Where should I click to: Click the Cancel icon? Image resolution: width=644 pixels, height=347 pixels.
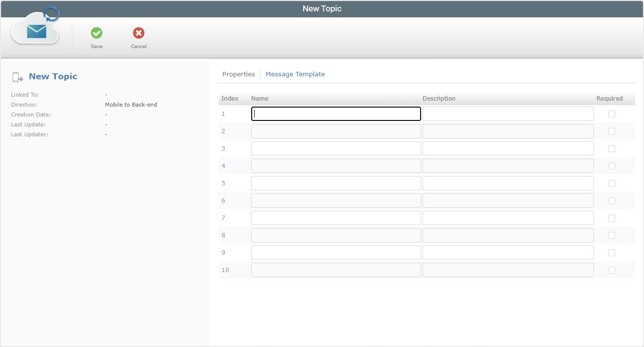(x=138, y=32)
